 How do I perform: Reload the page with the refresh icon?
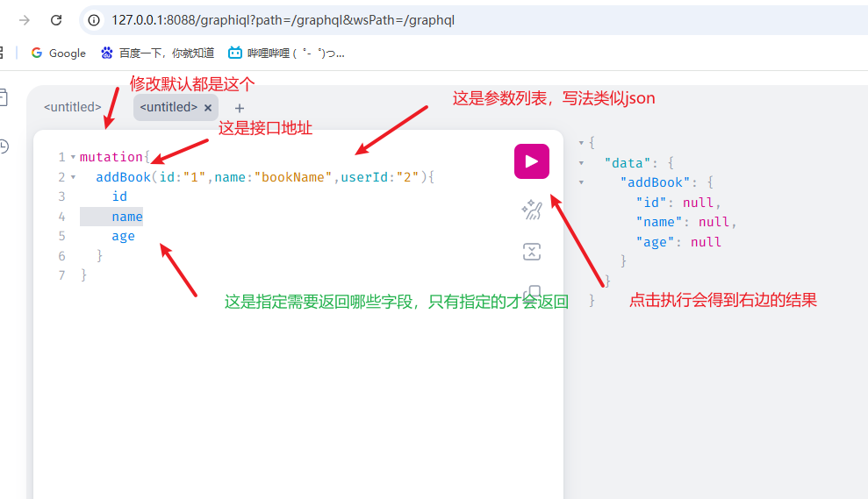56,20
